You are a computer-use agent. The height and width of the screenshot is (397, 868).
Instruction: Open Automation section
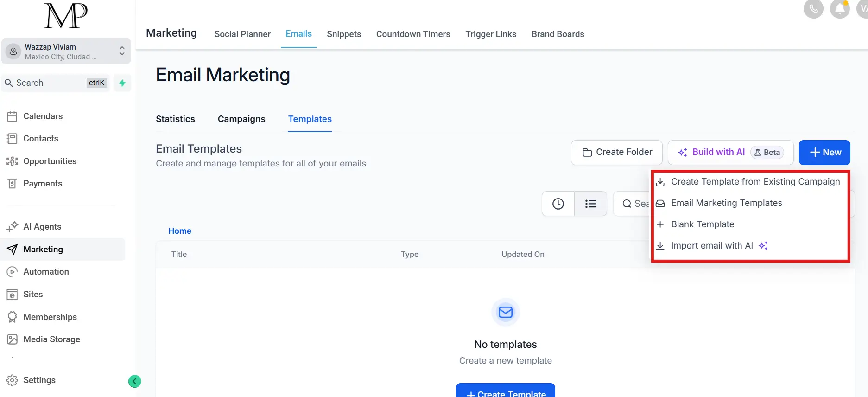[46, 271]
